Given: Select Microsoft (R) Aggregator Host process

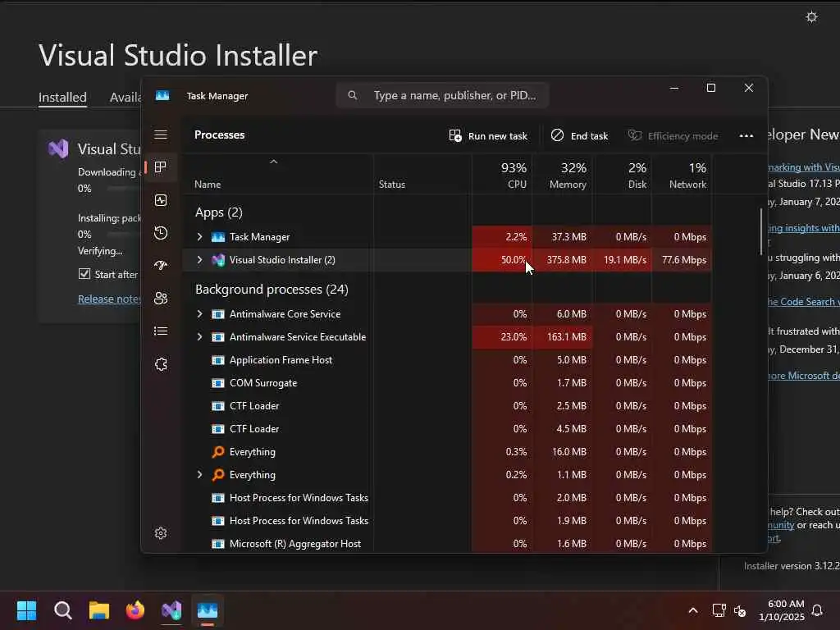Looking at the screenshot, I should pyautogui.click(x=447, y=544).
